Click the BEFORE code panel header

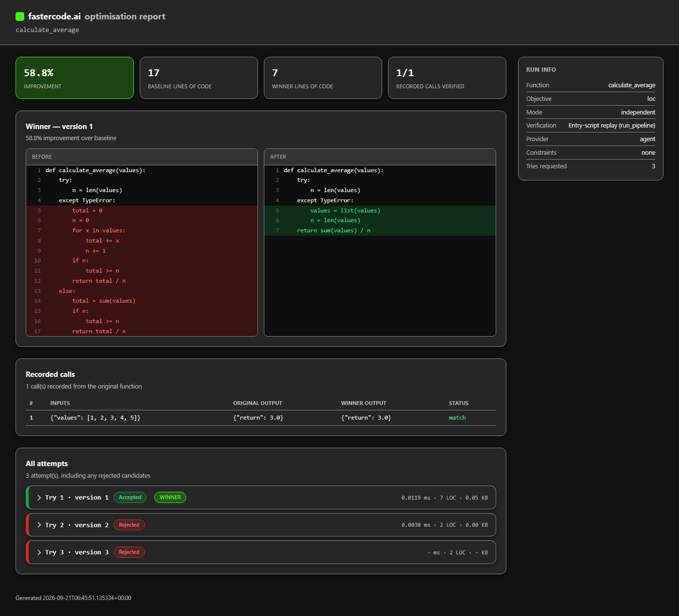[x=142, y=157]
